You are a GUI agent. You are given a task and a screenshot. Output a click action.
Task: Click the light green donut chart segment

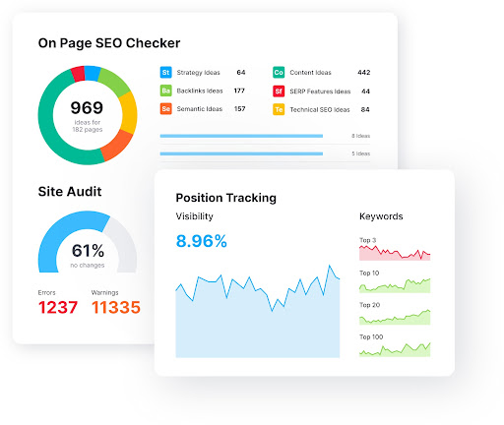pyautogui.click(x=115, y=81)
